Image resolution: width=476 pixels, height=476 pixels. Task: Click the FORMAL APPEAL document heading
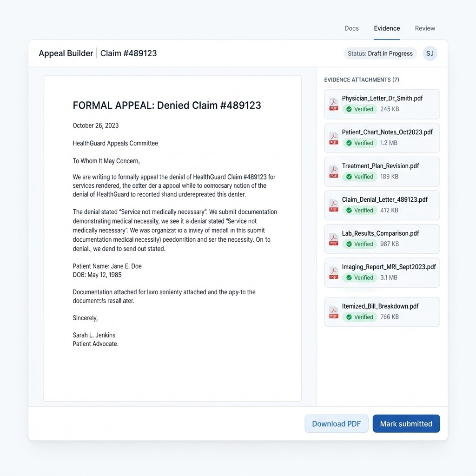167,106
